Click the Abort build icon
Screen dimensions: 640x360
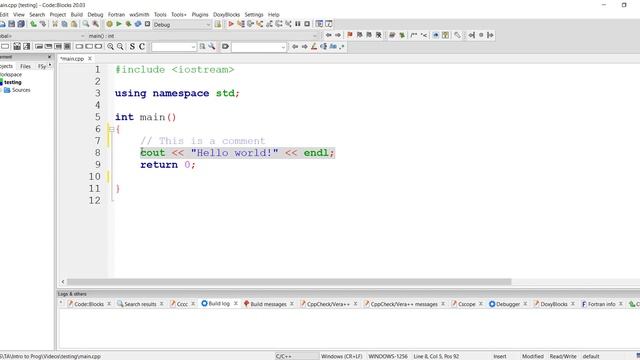tap(147, 24)
